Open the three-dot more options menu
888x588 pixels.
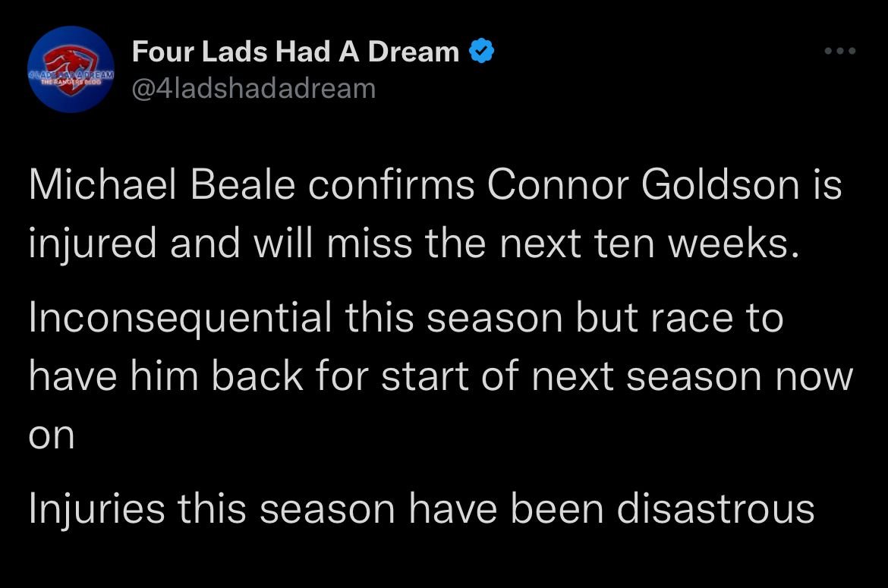[x=840, y=52]
